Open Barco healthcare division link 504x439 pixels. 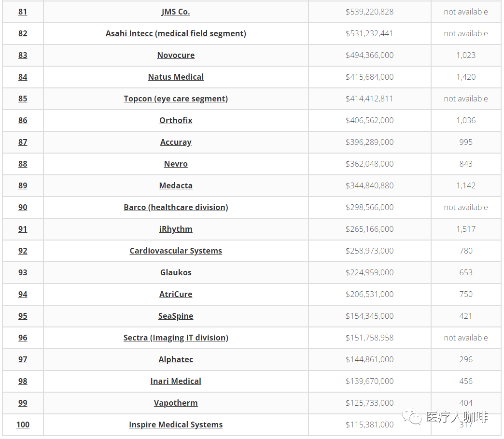176,207
